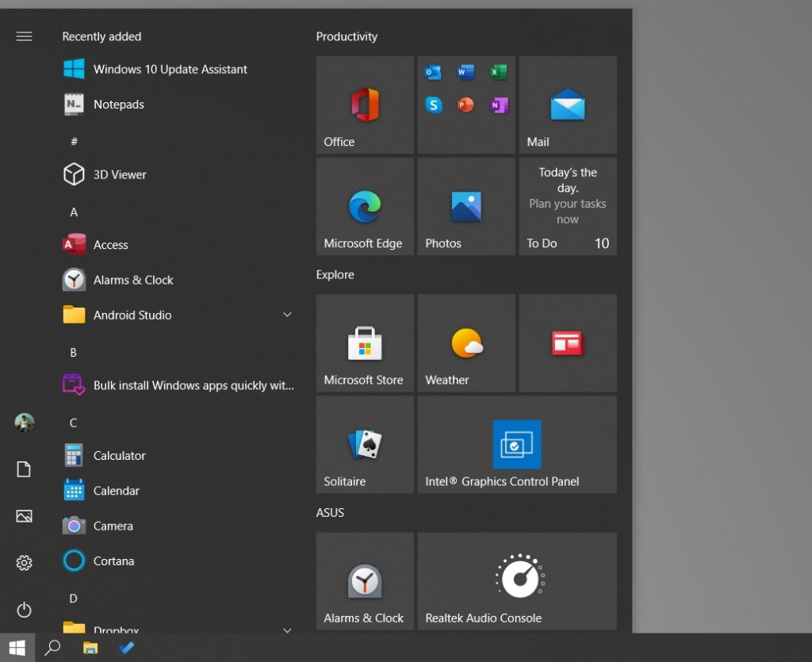Image resolution: width=812 pixels, height=662 pixels.
Task: Launch the Microsoft Edge tile
Action: pyautogui.click(x=364, y=205)
